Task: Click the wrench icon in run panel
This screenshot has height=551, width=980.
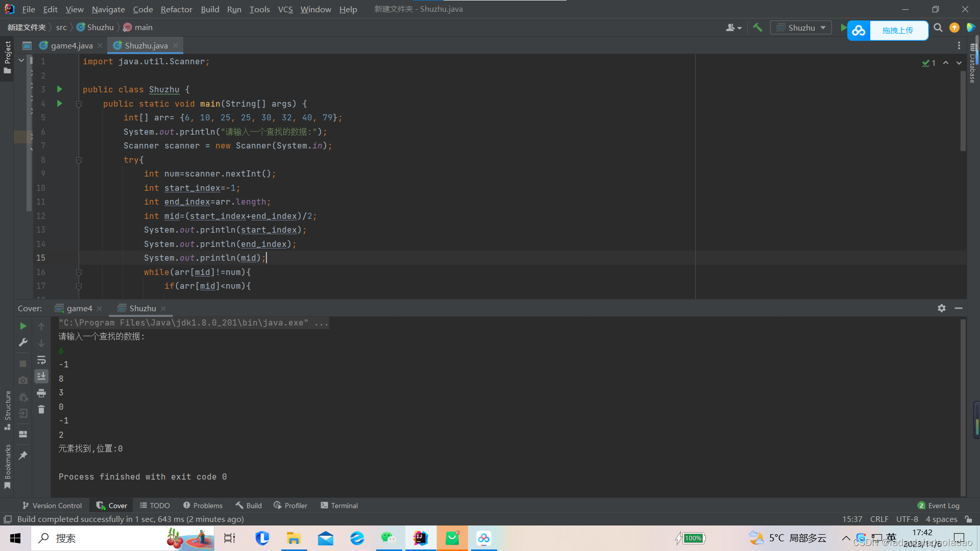Action: (x=23, y=343)
